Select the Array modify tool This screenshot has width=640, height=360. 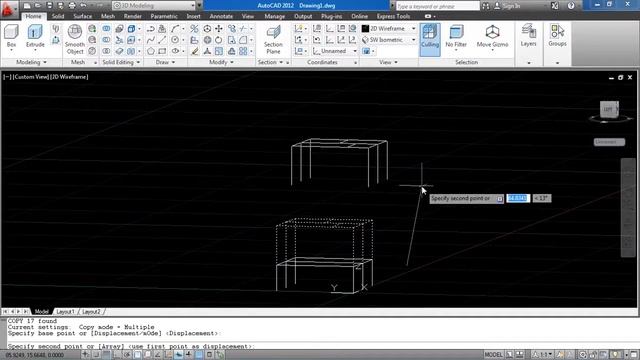point(243,51)
